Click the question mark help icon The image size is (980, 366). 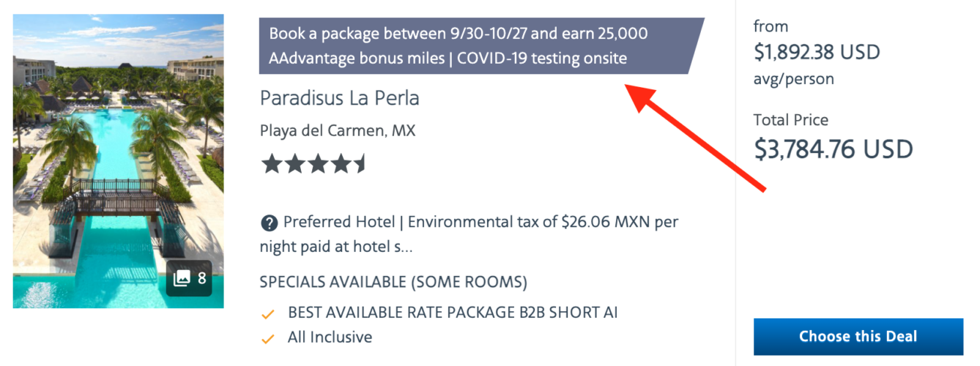(269, 223)
